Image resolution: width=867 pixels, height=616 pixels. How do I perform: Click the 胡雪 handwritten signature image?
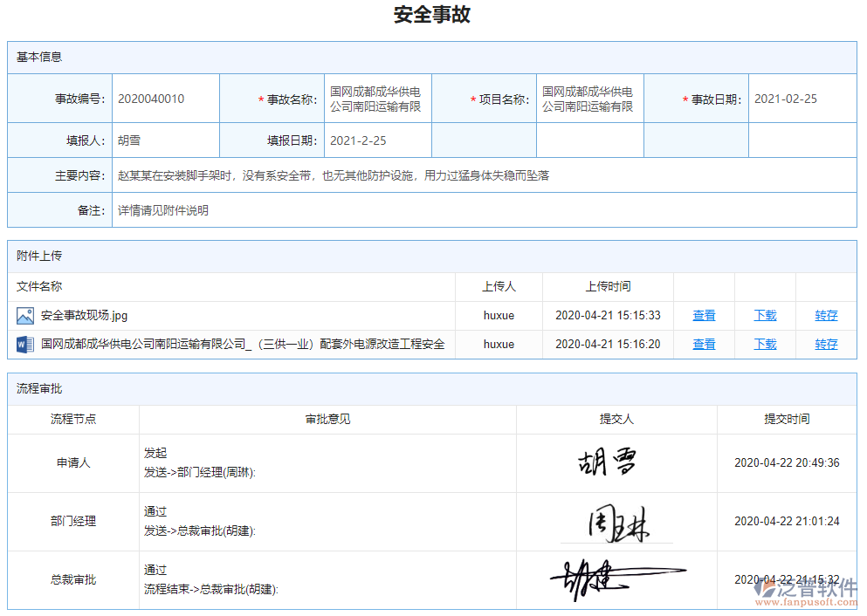click(x=607, y=463)
